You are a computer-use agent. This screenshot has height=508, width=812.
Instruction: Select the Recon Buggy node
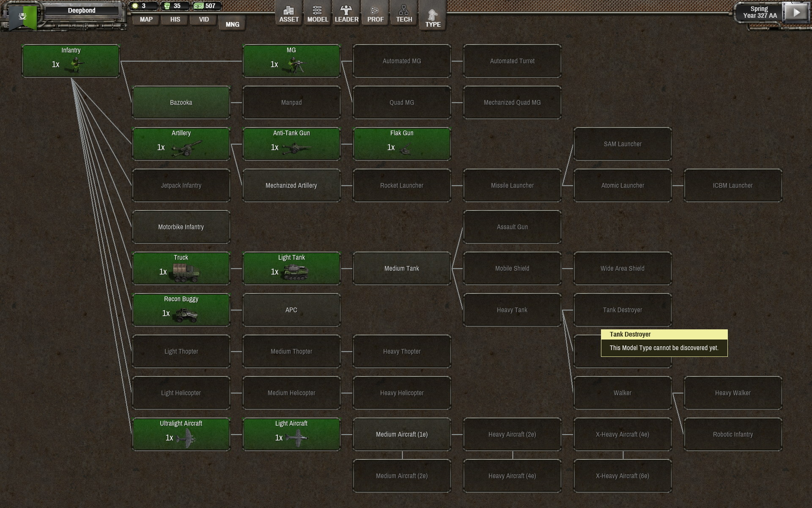coord(181,309)
